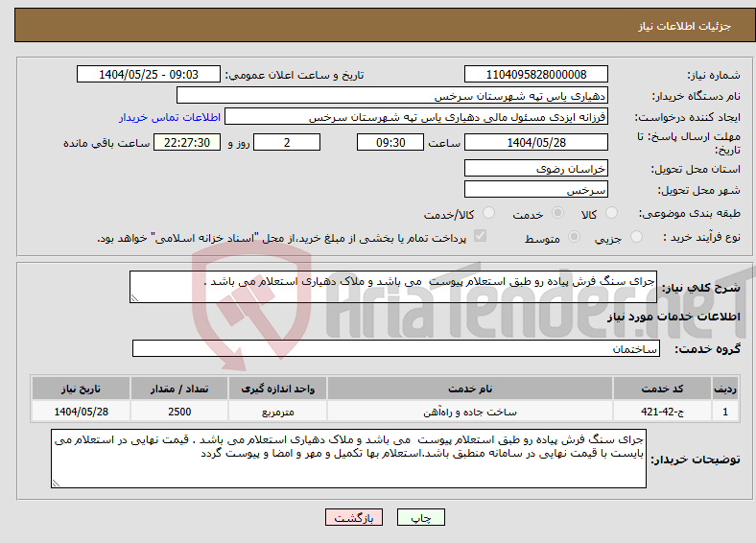Click the بازگشت back button
This screenshot has width=756, height=543.
coord(354,517)
